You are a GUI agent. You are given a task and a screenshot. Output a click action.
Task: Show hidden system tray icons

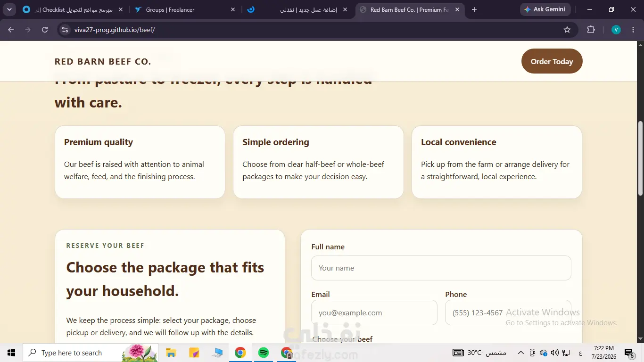[x=521, y=353]
